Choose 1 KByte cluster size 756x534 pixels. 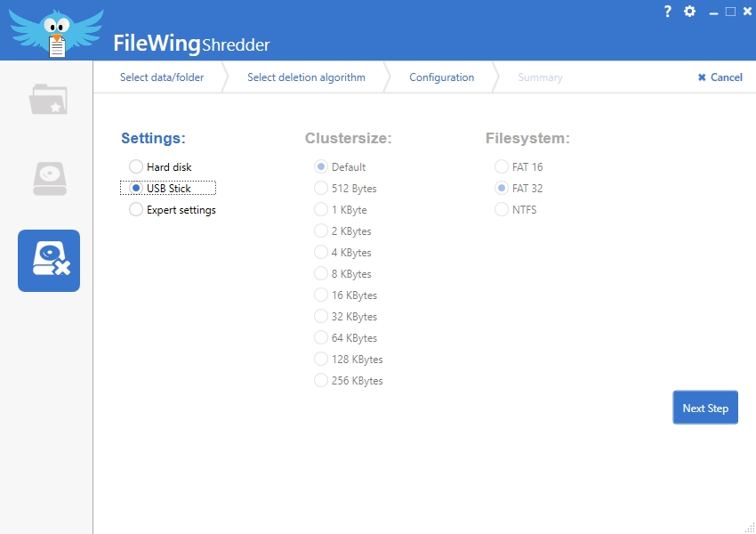click(341, 210)
